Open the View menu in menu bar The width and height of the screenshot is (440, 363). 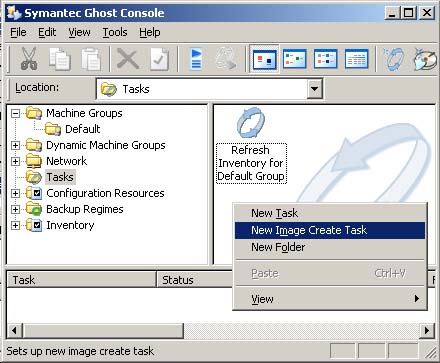pos(79,32)
